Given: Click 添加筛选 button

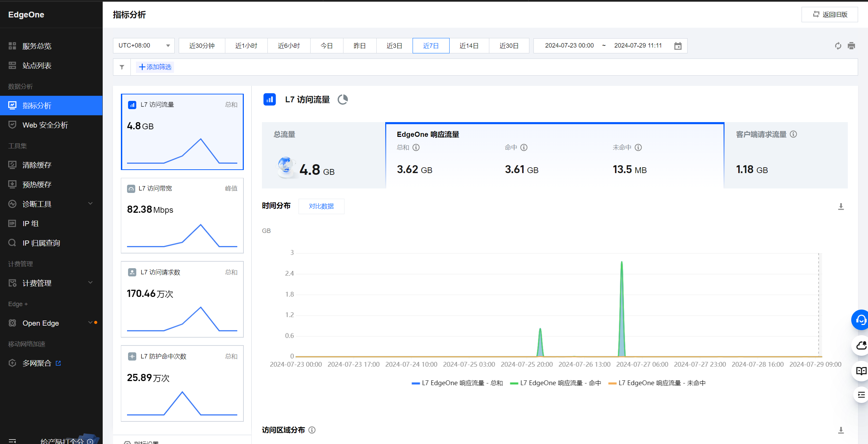Looking at the screenshot, I should pos(155,67).
